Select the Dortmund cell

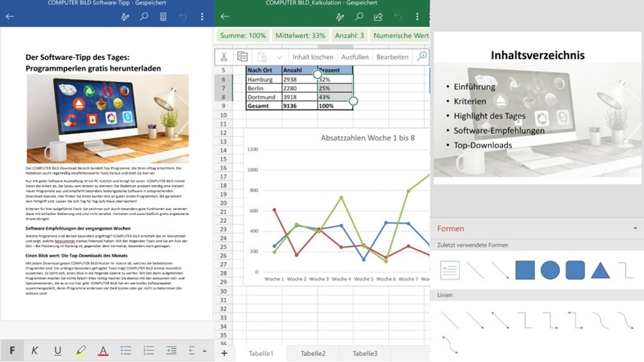click(264, 97)
